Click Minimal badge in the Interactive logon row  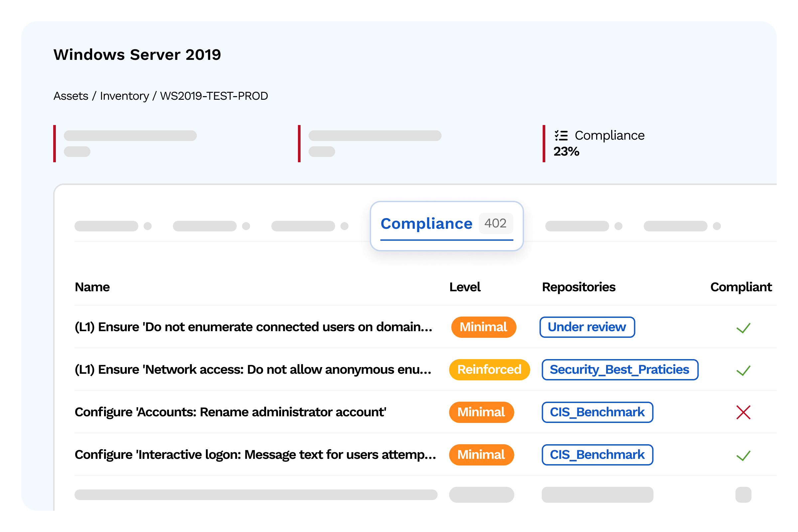coord(481,455)
